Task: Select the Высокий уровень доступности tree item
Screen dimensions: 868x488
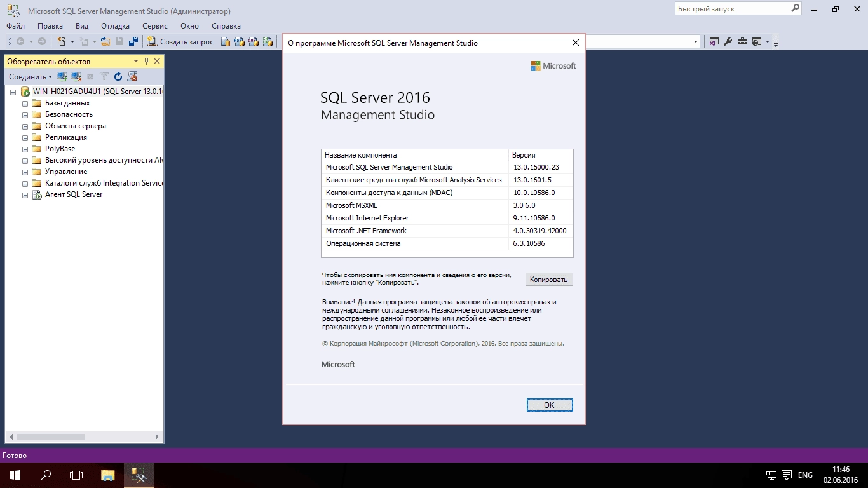Action: tap(104, 160)
